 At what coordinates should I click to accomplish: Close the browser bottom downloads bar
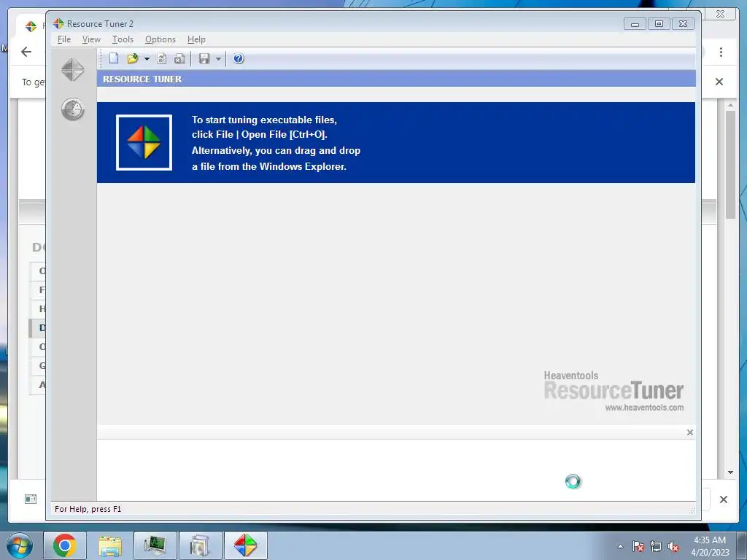pyautogui.click(x=724, y=499)
